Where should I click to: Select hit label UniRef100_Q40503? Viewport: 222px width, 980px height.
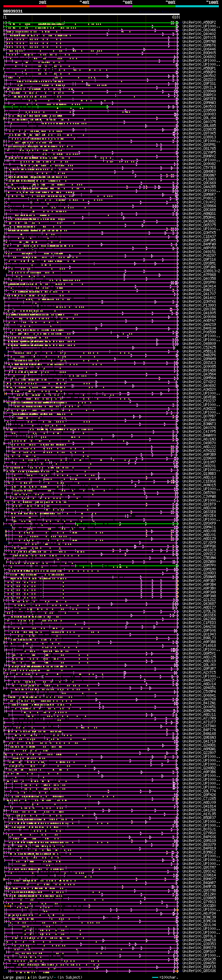pos(199,106)
